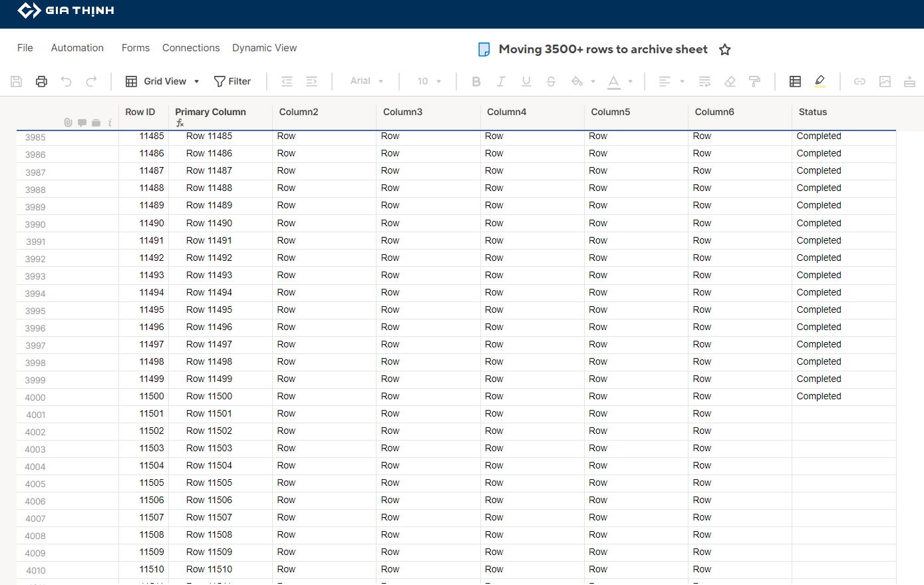Open conditional formatting grid icon
This screenshot has width=924, height=585.
(795, 81)
